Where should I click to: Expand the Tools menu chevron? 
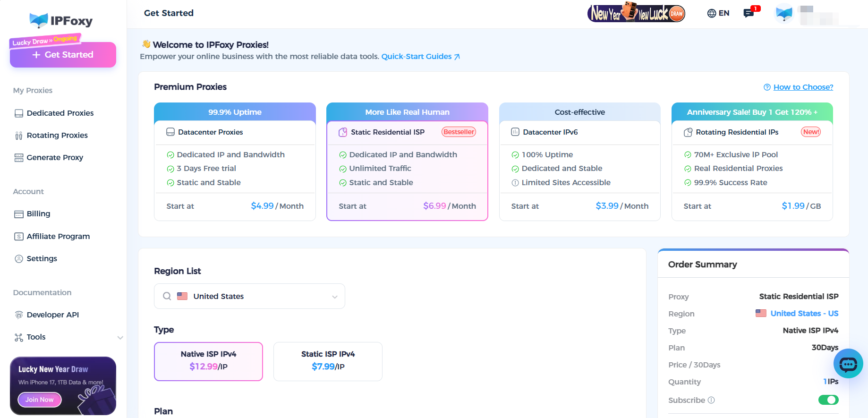point(120,337)
